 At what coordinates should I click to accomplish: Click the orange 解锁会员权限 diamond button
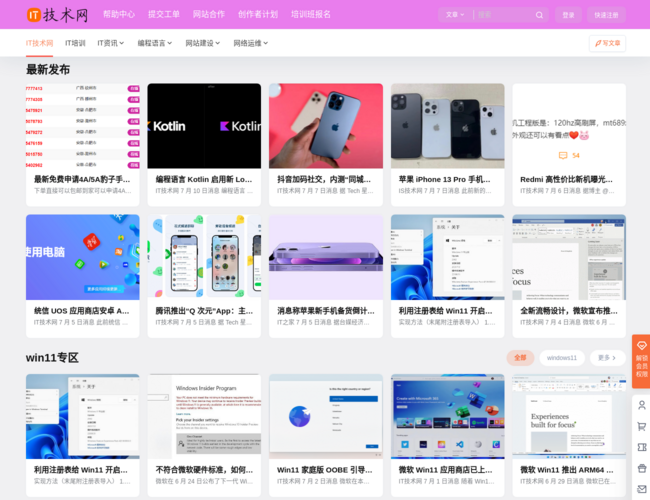coord(641,361)
